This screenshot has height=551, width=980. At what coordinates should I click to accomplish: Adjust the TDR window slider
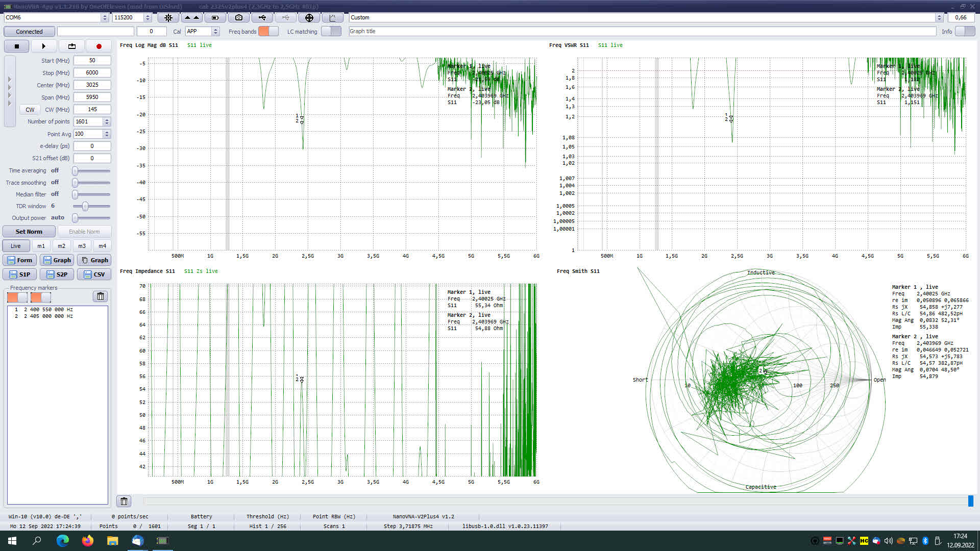point(85,206)
